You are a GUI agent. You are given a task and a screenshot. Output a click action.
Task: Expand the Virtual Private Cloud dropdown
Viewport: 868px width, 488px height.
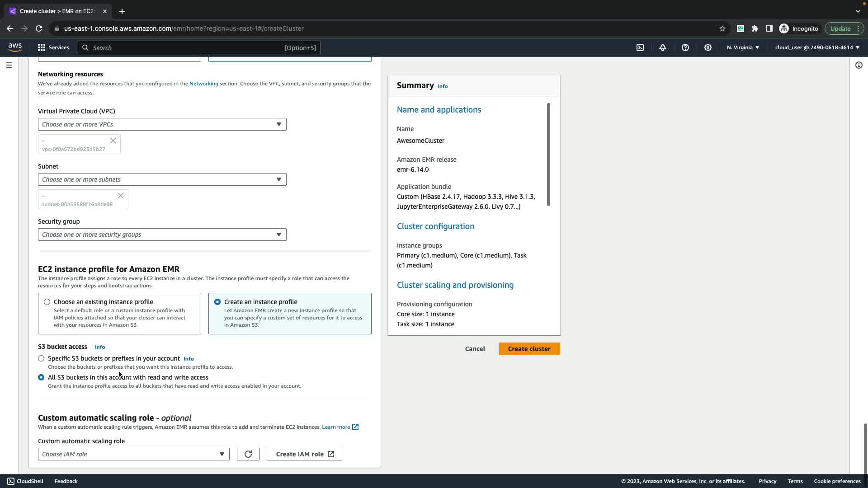point(162,124)
